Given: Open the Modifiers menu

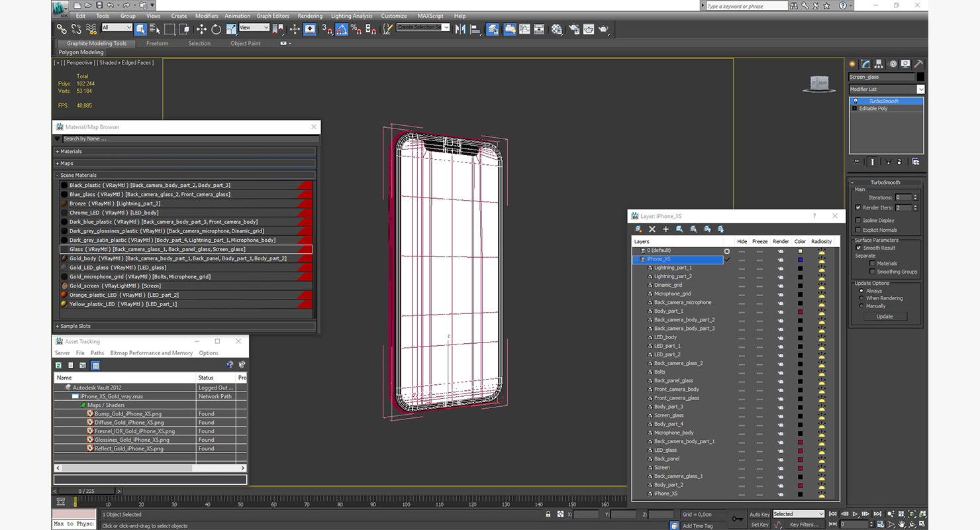Looking at the screenshot, I should [207, 16].
